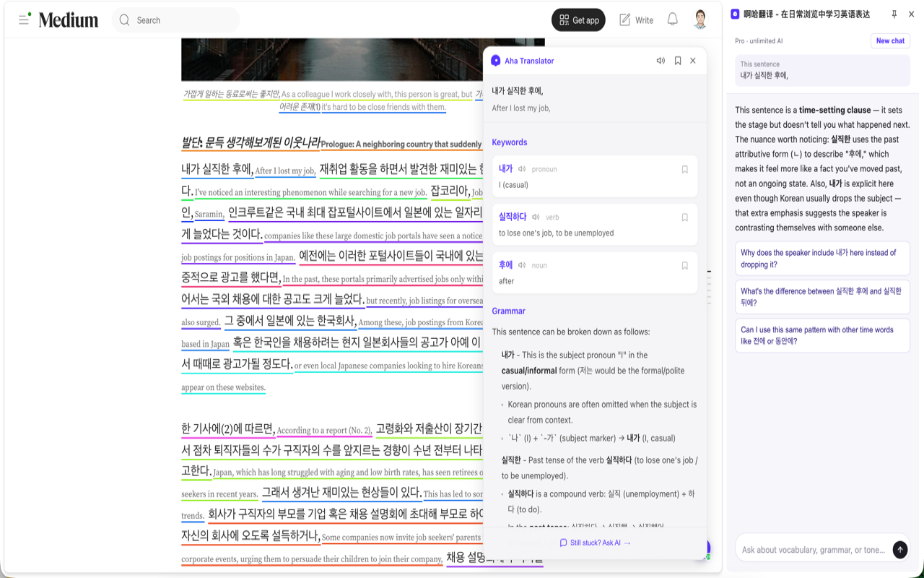Image resolution: width=924 pixels, height=578 pixels.
Task: Click the sentence 내가 실직한 후에 in article
Action: [x=217, y=170]
